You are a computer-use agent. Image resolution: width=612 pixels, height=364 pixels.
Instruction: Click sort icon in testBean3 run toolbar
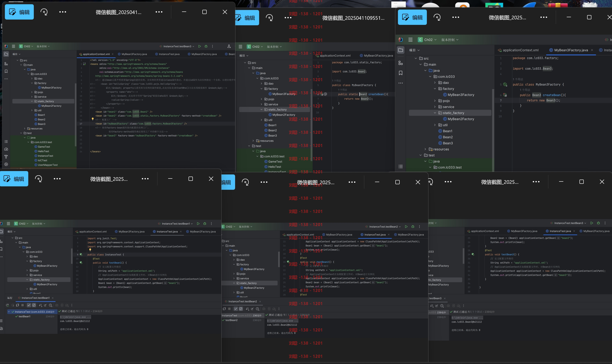click(x=432, y=306)
